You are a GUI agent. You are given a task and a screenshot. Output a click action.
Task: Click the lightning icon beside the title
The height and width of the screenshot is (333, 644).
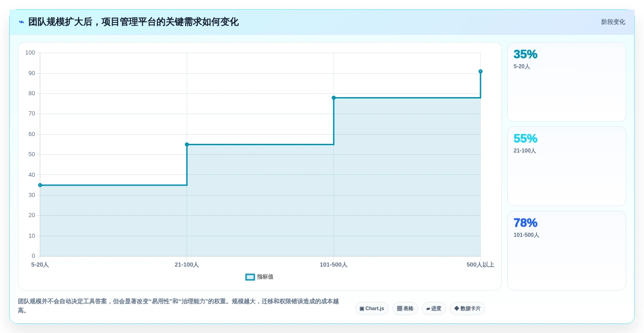[x=21, y=22]
